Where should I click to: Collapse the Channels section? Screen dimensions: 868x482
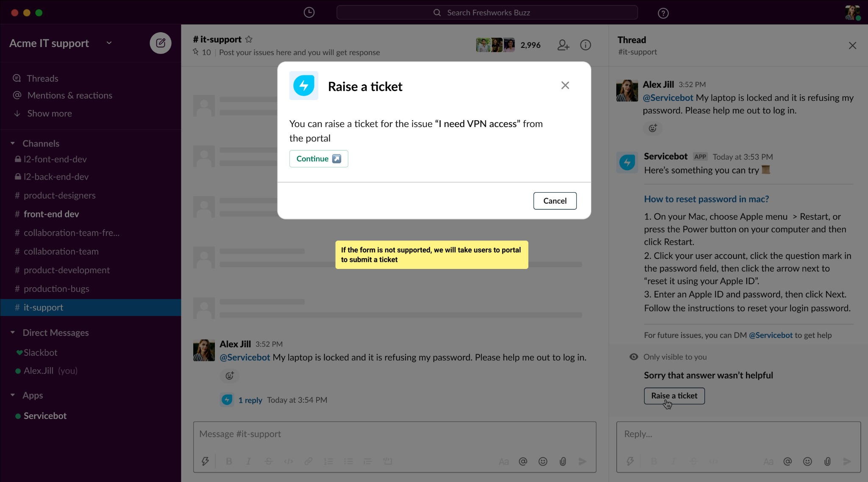point(13,144)
